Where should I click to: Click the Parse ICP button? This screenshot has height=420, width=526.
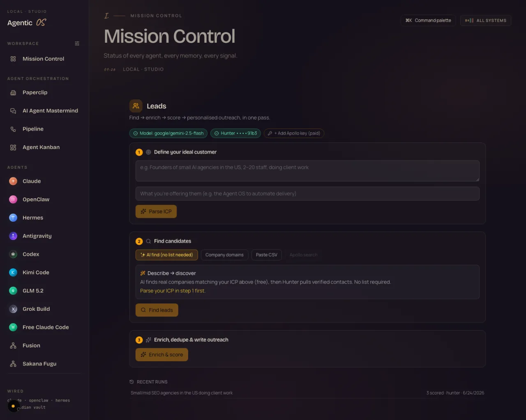coord(156,211)
